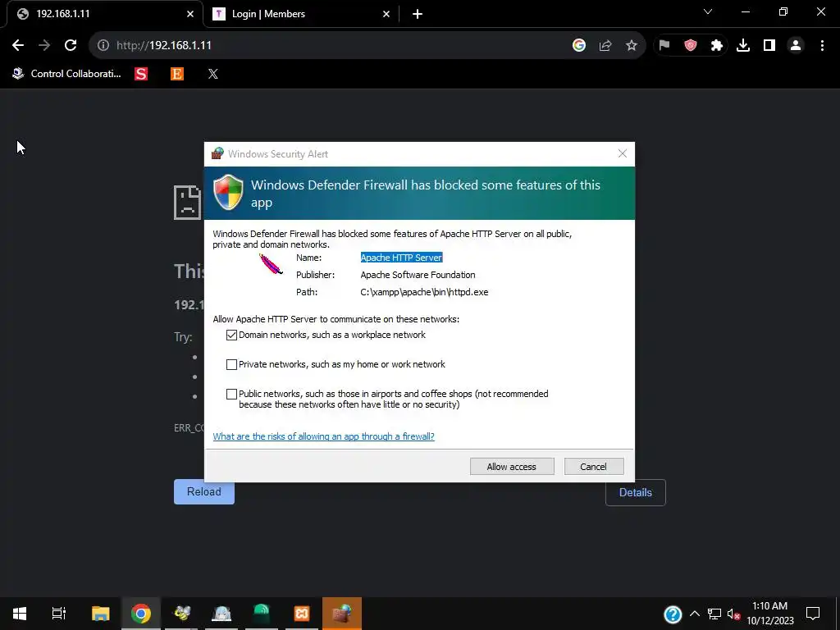Click the browser forward arrow

click(x=44, y=46)
